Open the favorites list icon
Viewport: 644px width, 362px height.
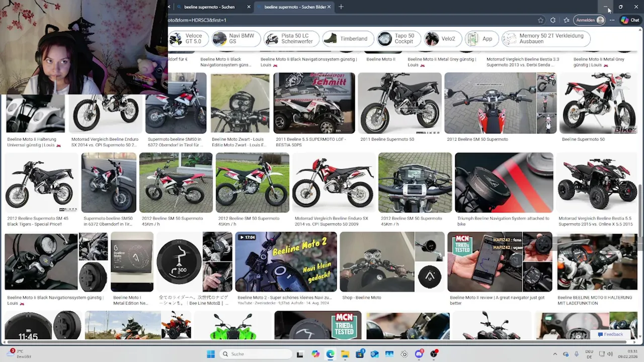(566, 20)
